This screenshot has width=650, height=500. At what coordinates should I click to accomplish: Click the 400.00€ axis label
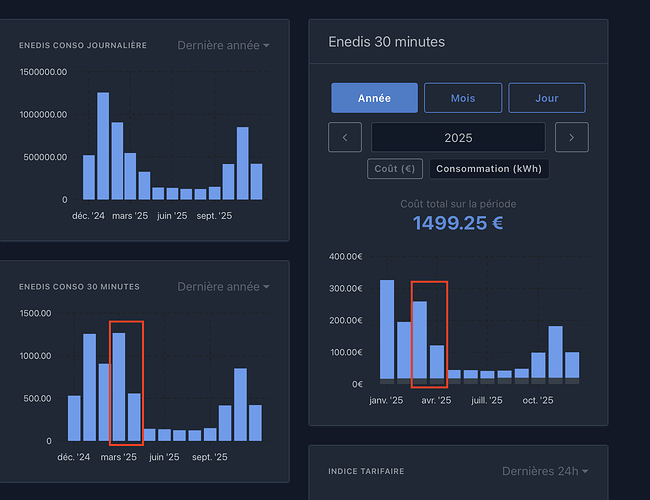click(345, 256)
